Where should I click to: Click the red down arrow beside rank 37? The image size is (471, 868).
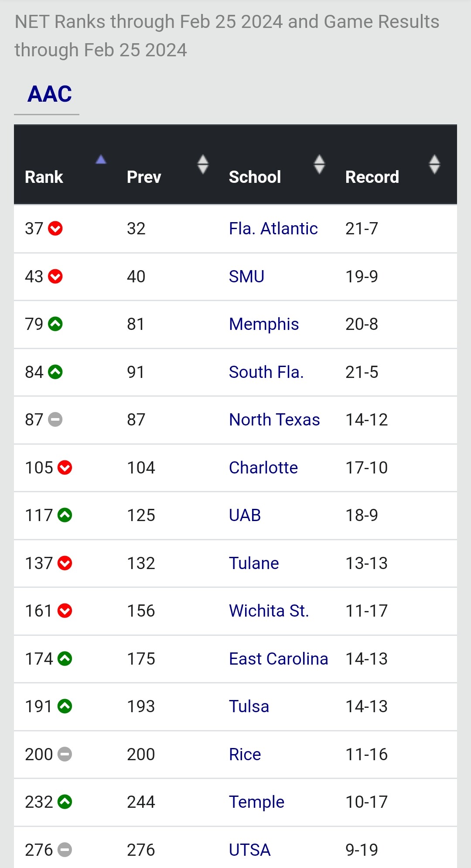55,228
